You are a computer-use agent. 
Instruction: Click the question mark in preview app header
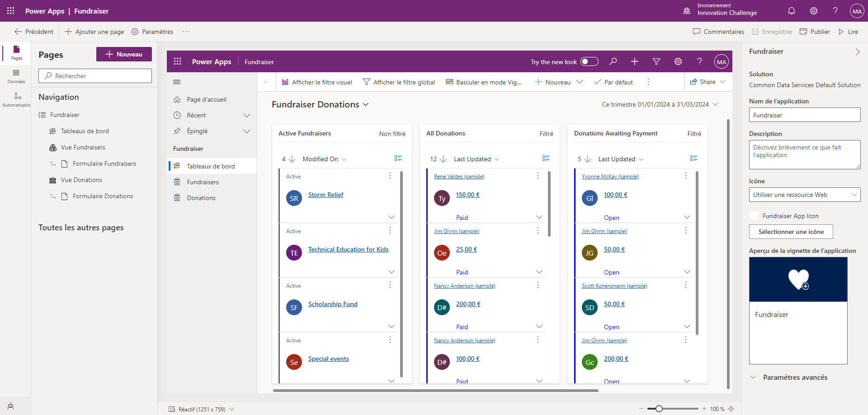tap(699, 61)
